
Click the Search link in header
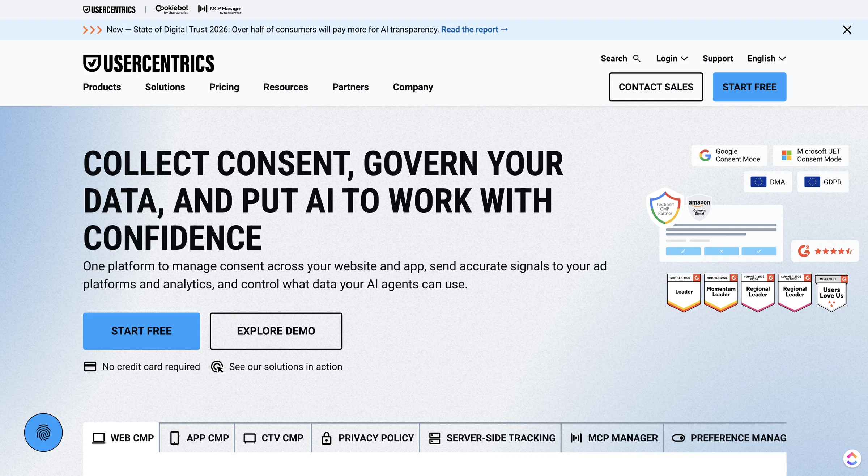[x=621, y=59]
